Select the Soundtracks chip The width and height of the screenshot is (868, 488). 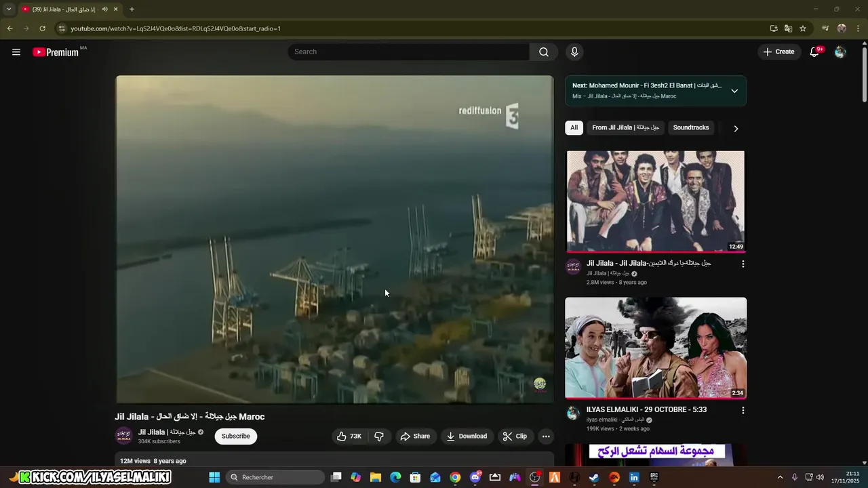(x=690, y=127)
